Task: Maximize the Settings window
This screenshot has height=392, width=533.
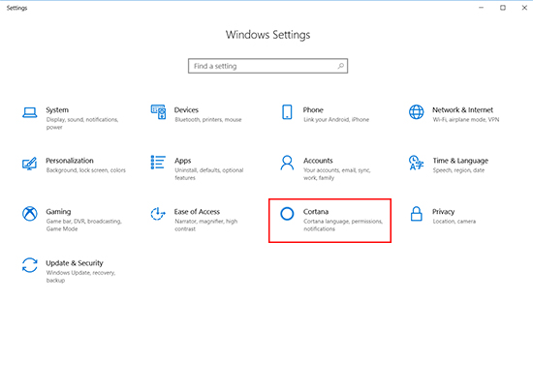Action: point(503,8)
